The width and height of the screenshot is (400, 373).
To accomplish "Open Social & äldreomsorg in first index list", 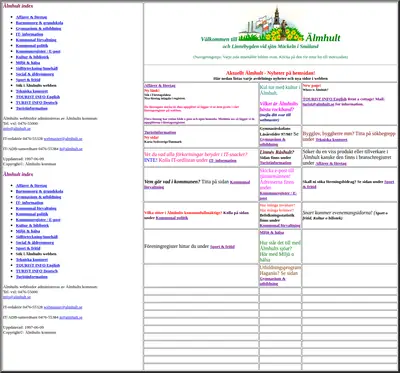I will click(x=35, y=74).
